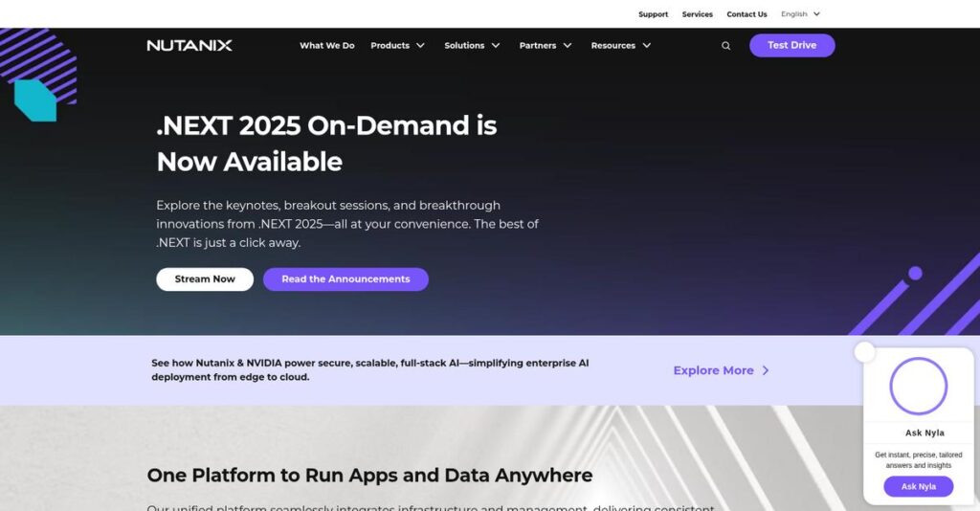Image resolution: width=980 pixels, height=511 pixels.
Task: Go to the Services link
Action: coord(698,14)
